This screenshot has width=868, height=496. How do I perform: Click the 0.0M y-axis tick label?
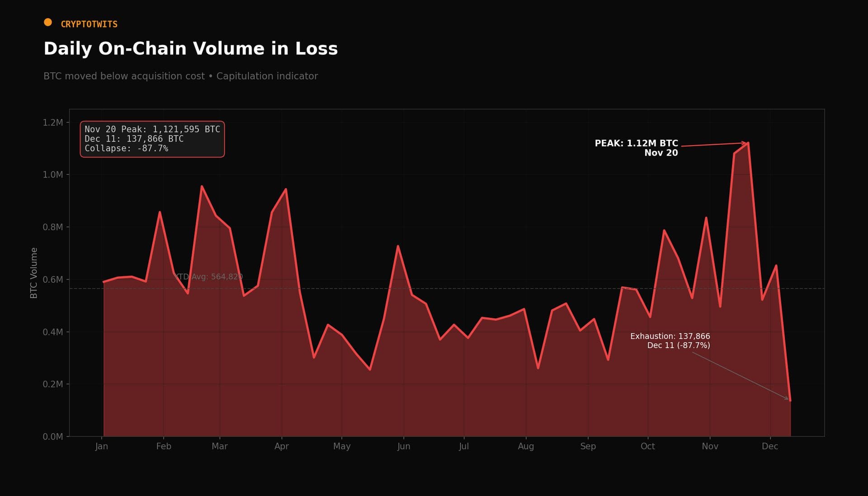pos(53,437)
